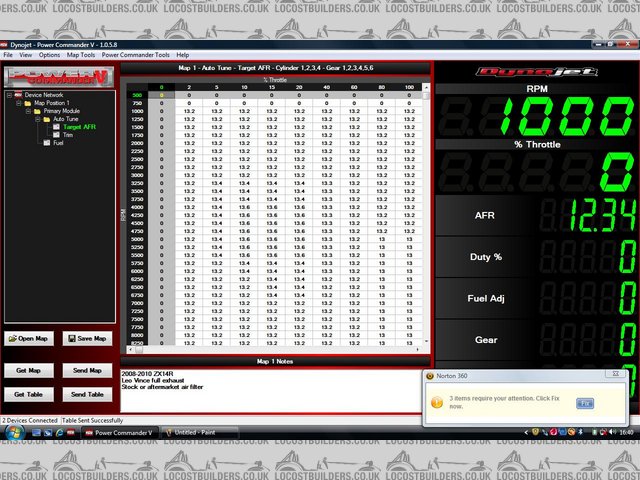Collapse the Device Network tree node

point(9,95)
